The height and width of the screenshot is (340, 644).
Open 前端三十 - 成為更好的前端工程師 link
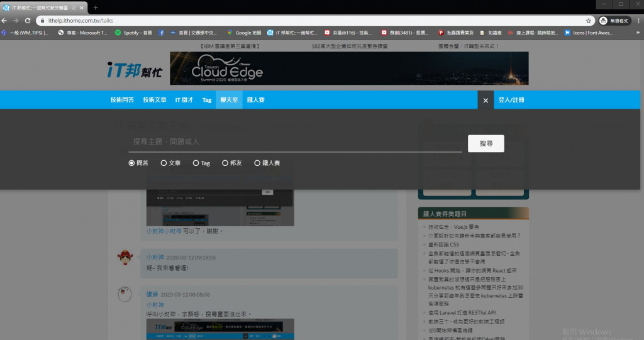[x=466, y=322]
